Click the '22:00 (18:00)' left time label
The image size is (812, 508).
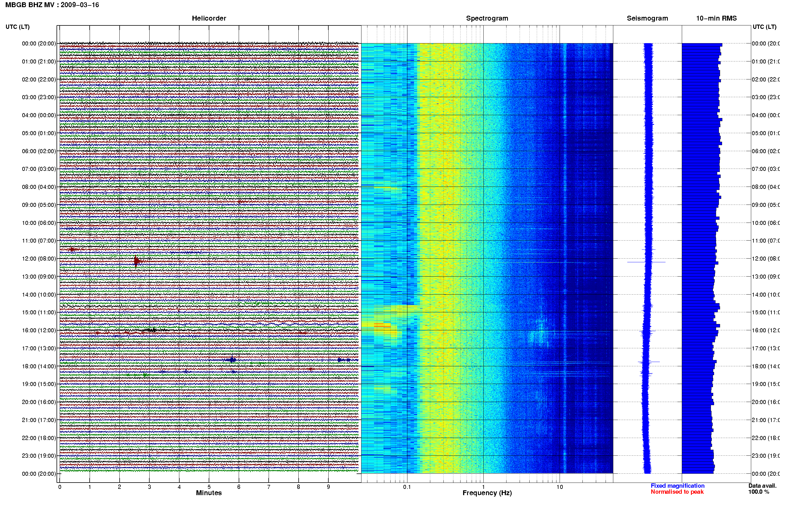[39, 438]
